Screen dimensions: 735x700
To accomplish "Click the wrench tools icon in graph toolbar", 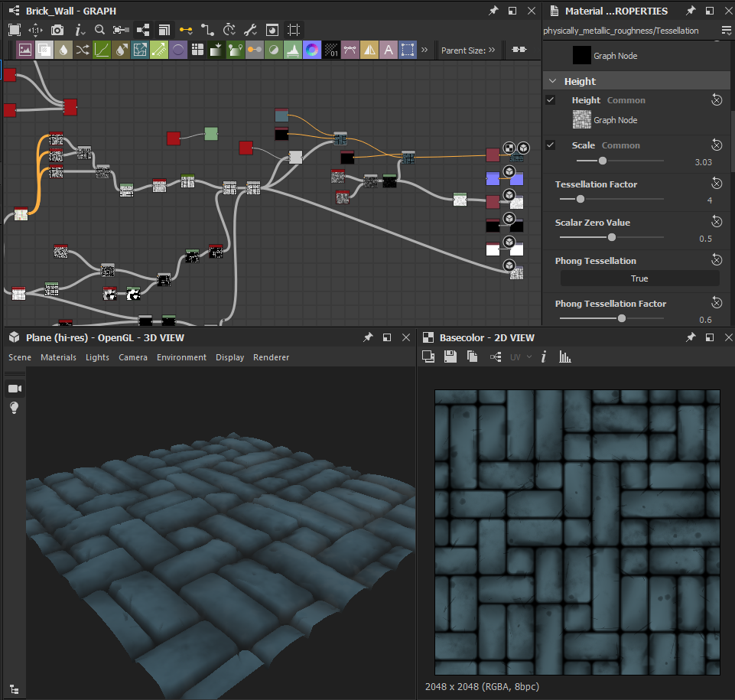I will pos(250,30).
